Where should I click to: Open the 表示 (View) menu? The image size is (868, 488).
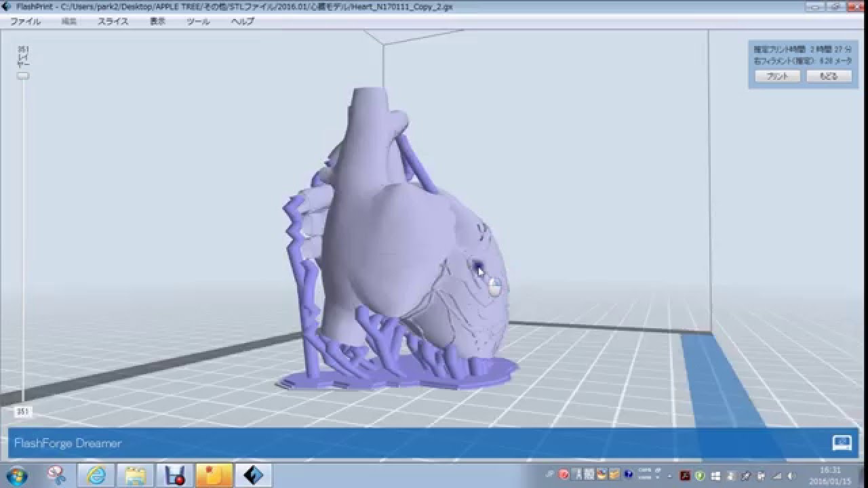click(157, 22)
